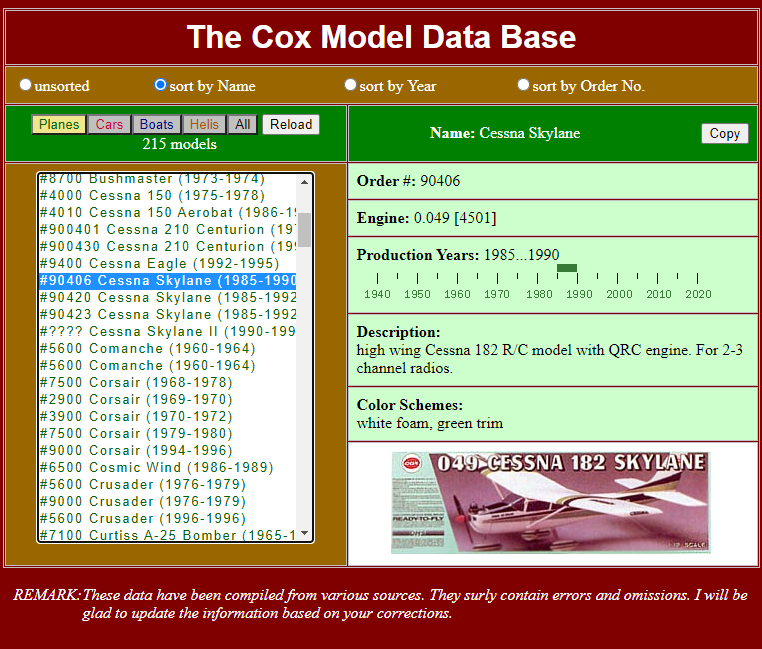Filter list to Cars
The image size is (762, 649).
coord(109,124)
